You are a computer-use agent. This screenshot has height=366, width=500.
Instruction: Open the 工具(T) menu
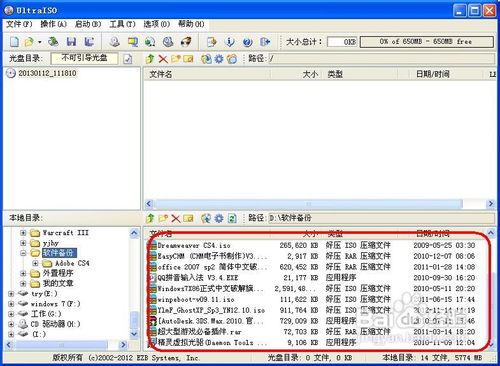pyautogui.click(x=122, y=24)
